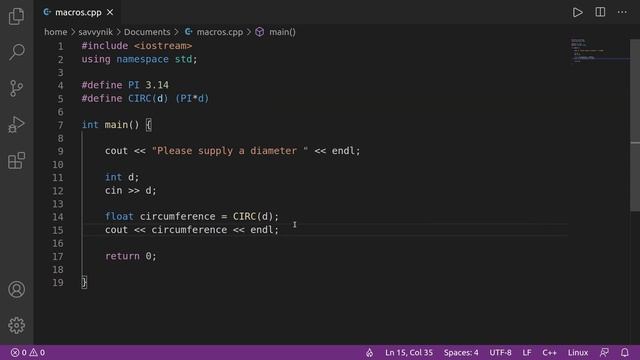Change encoding via UTF-8 entry
The width and height of the screenshot is (640, 360).
[x=500, y=352]
